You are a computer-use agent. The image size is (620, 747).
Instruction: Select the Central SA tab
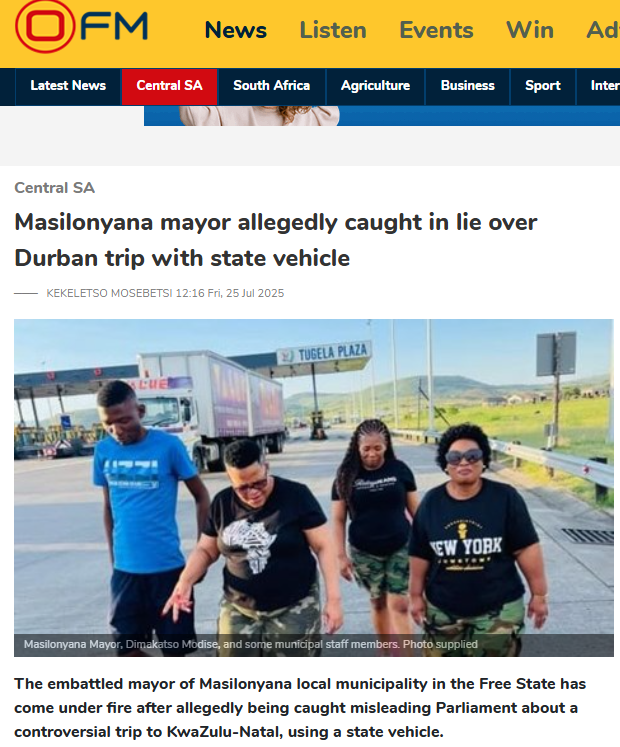(170, 86)
